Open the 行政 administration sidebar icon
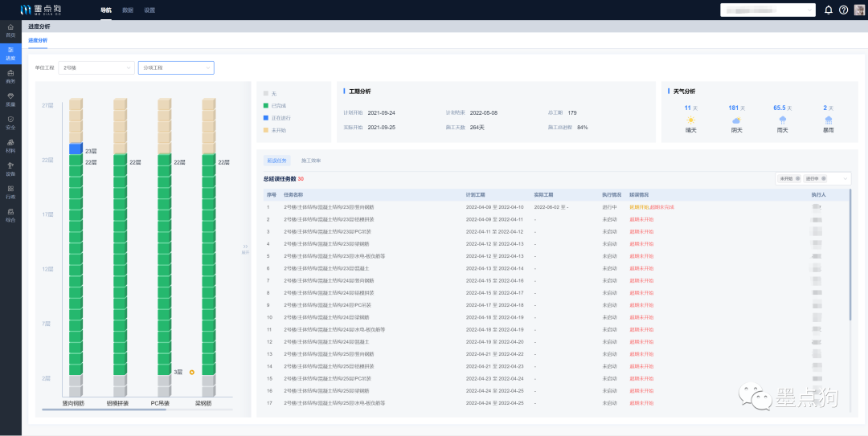This screenshot has height=436, width=868. [10, 191]
